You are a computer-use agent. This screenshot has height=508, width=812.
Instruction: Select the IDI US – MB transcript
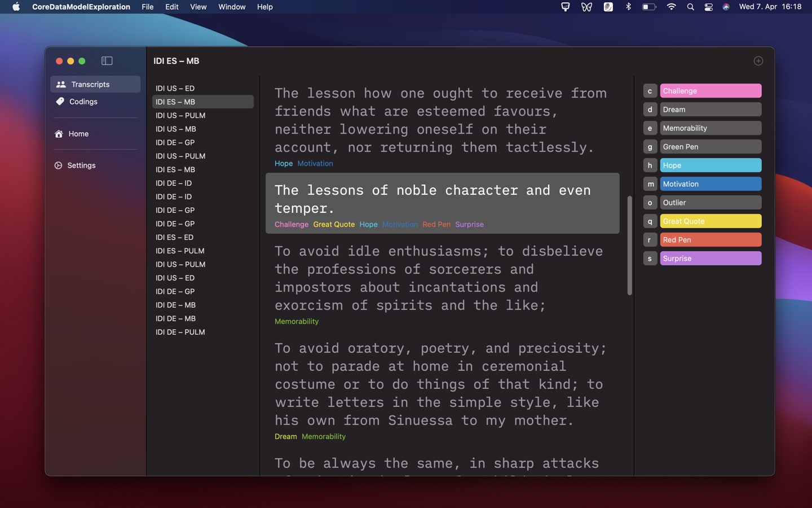pos(203,129)
